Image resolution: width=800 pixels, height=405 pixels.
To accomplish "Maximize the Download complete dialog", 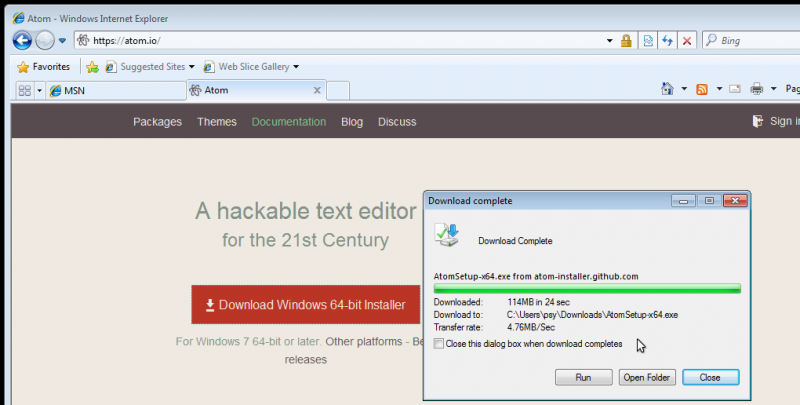I will pyautogui.click(x=709, y=200).
